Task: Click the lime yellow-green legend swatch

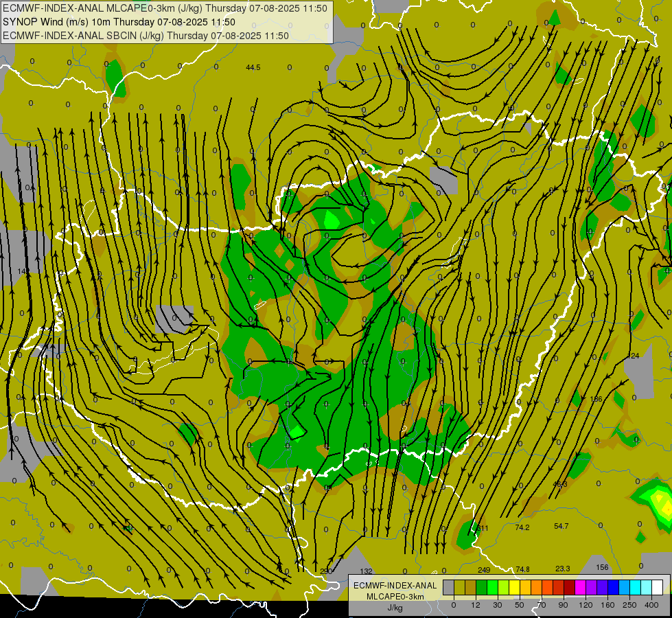Action: coord(504,587)
